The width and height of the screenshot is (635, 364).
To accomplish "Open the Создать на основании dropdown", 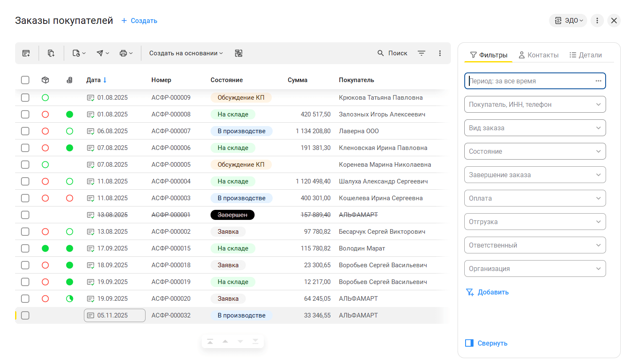I will (186, 53).
